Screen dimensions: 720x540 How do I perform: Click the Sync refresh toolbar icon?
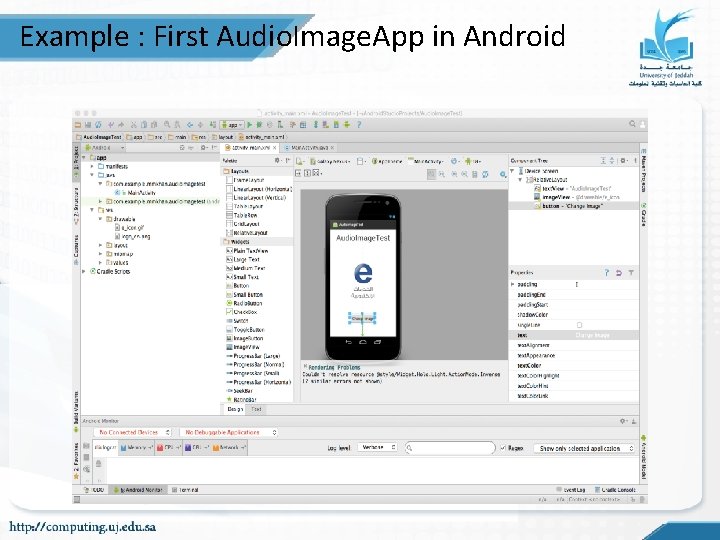point(98,124)
